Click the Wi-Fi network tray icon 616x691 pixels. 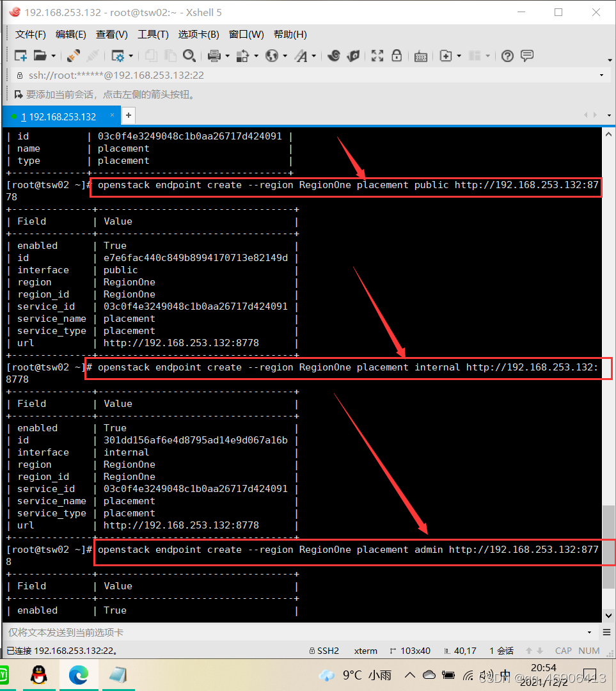tap(468, 675)
